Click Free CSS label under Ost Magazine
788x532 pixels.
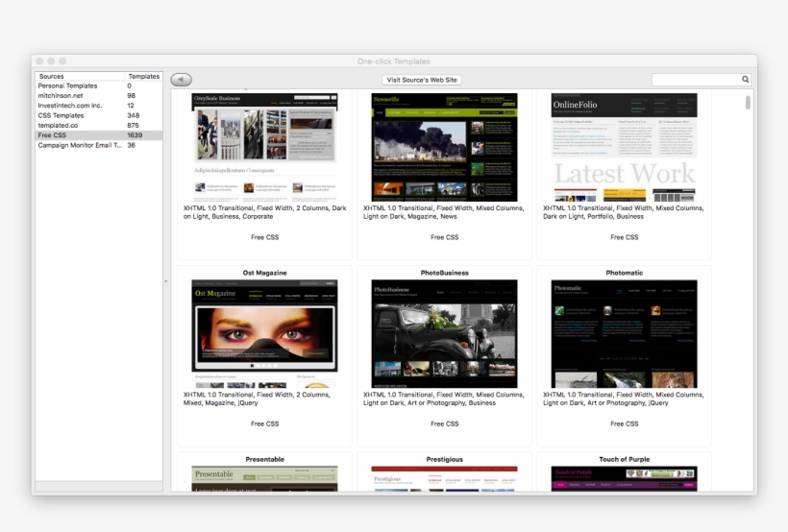[265, 424]
